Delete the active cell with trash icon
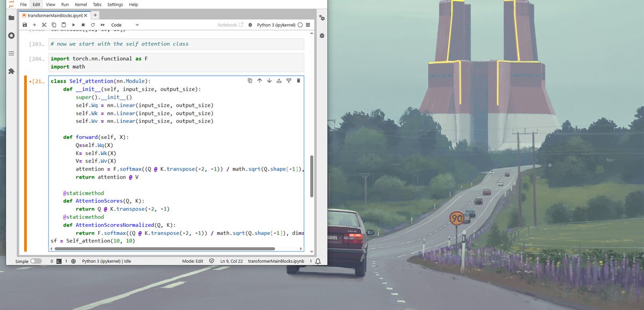This screenshot has height=310, width=644. (298, 80)
